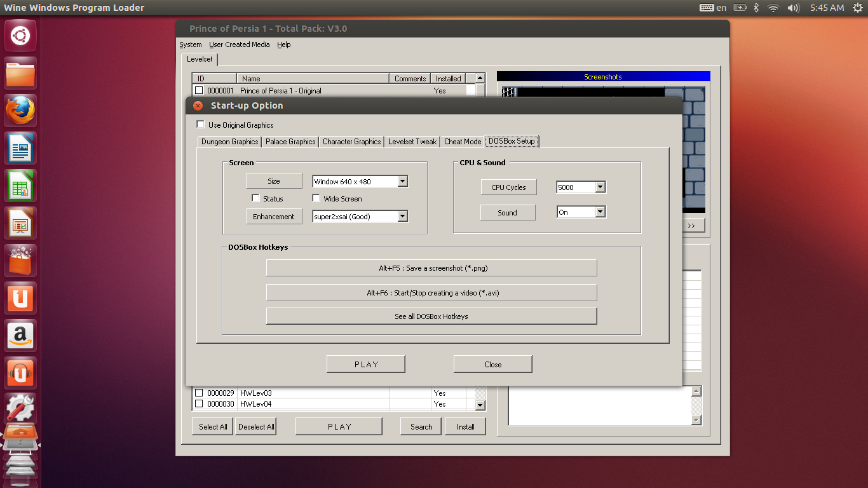Click Install button in main window

[x=466, y=426]
